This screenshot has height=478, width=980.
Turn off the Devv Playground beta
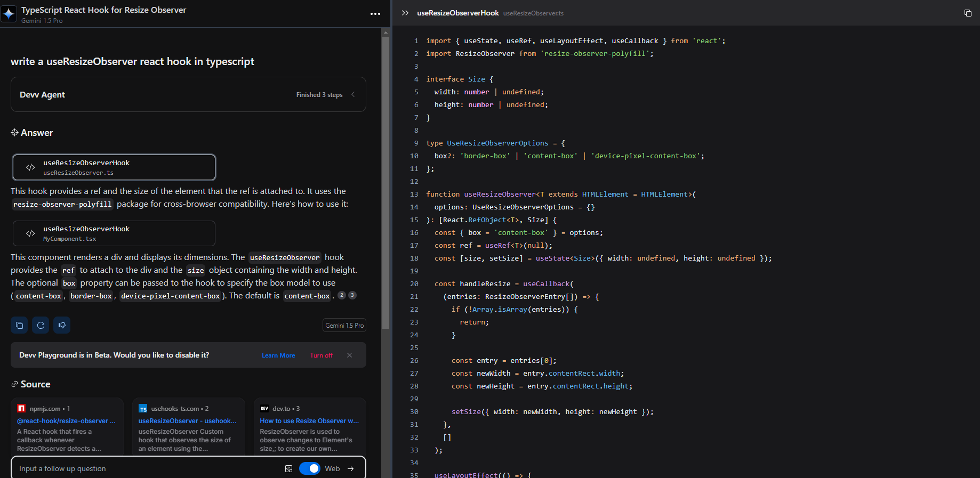321,355
